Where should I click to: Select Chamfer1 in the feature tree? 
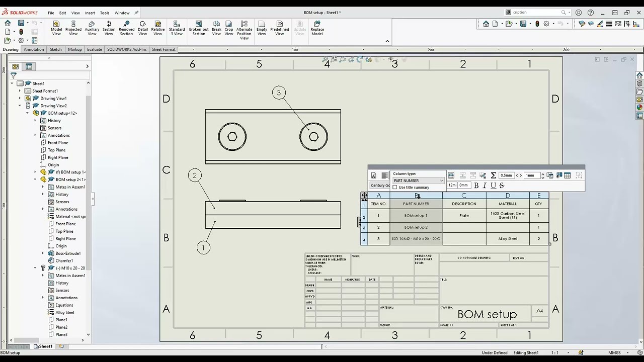[64, 261]
